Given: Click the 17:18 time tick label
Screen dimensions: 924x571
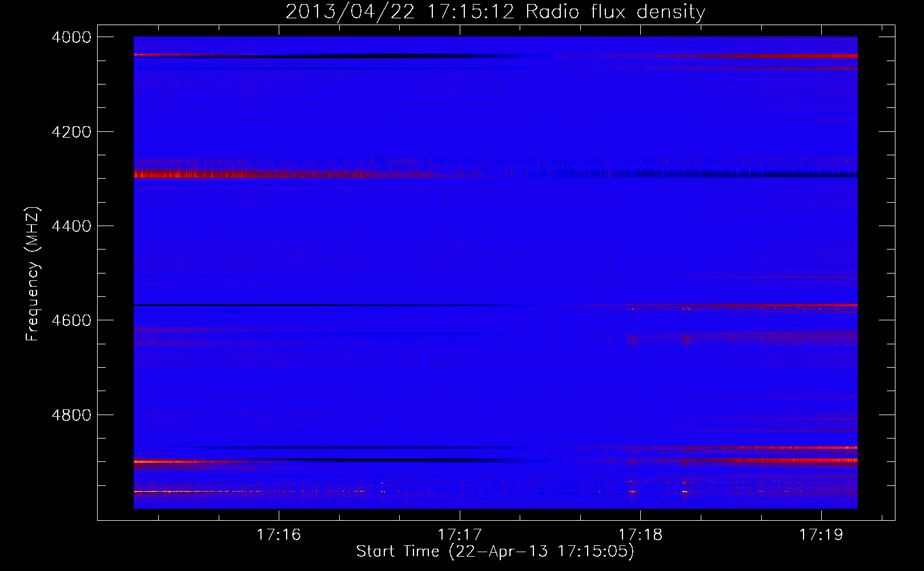Looking at the screenshot, I should pyautogui.click(x=641, y=534).
